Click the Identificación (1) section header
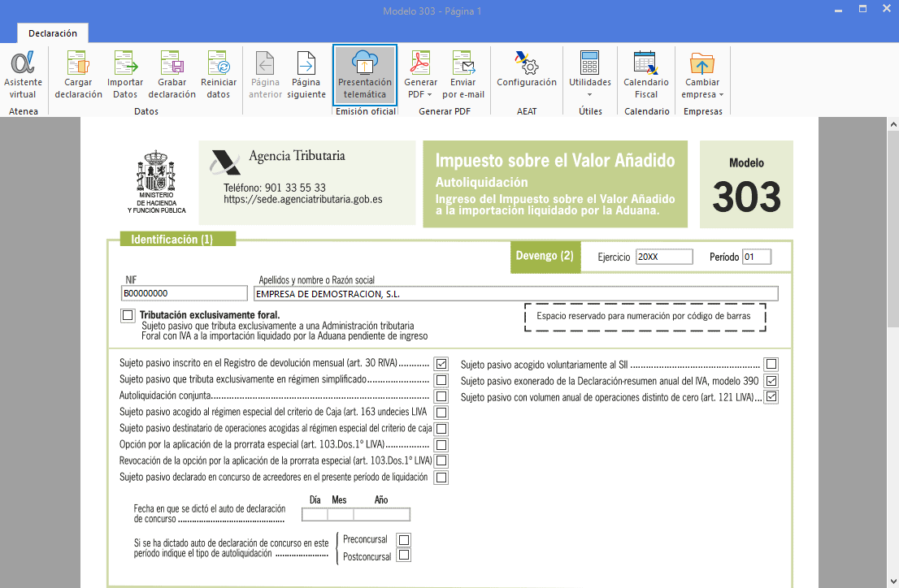Viewport: 899px width, 588px height. pos(178,239)
